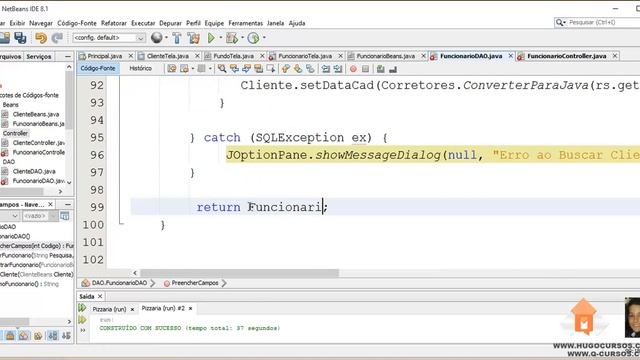640x360 pixels.
Task: Switch to the FuncionarioController.java tab
Action: click(567, 56)
